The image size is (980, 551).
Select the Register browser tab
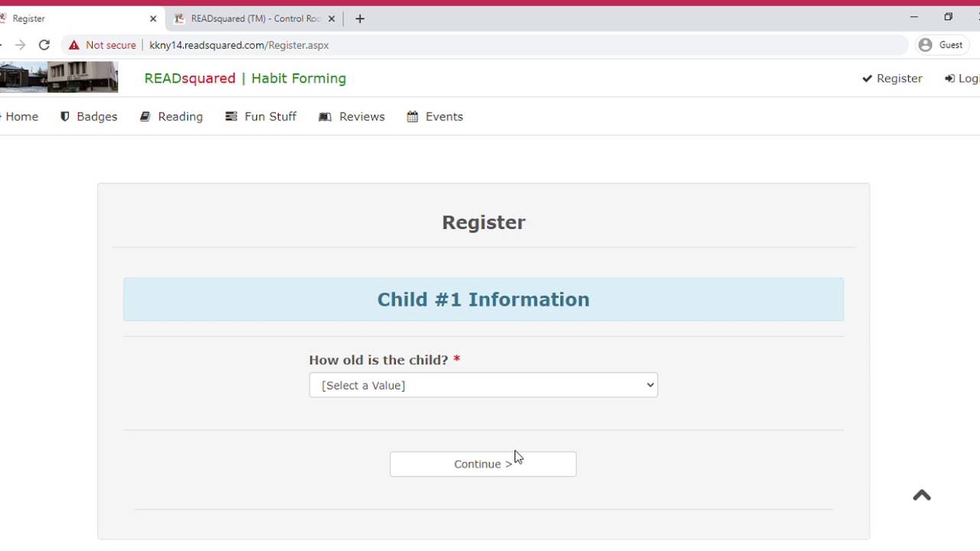pos(77,18)
